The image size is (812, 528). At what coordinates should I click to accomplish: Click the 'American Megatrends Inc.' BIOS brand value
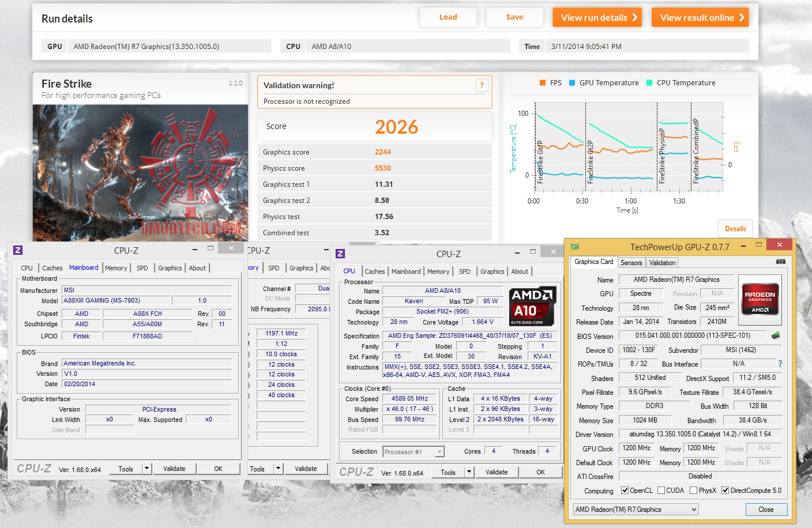[146, 363]
